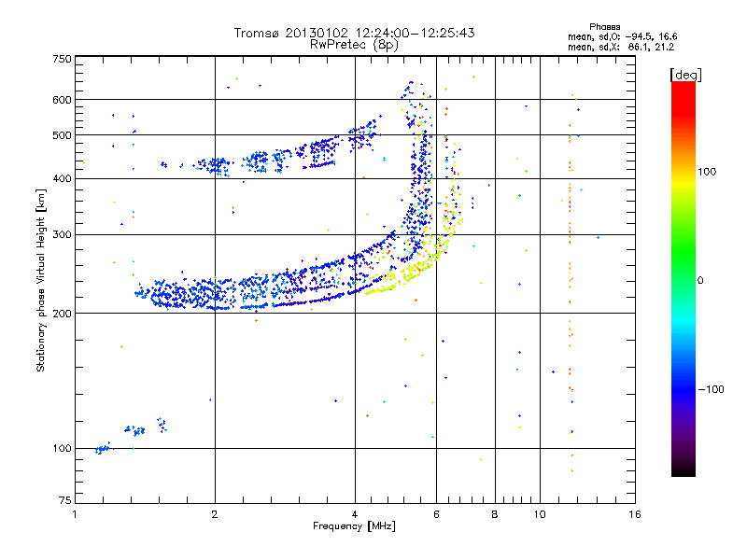Screen dimensions: 747x560
Task: Click the '[deg]' colorbar unit label
Action: click(685, 75)
